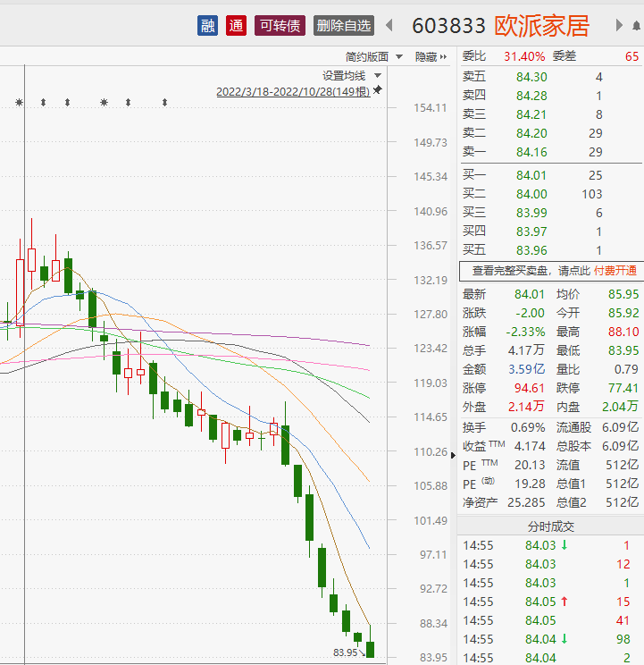Click the blue 融 margin trading badge
The image size is (644, 665).
[207, 26]
